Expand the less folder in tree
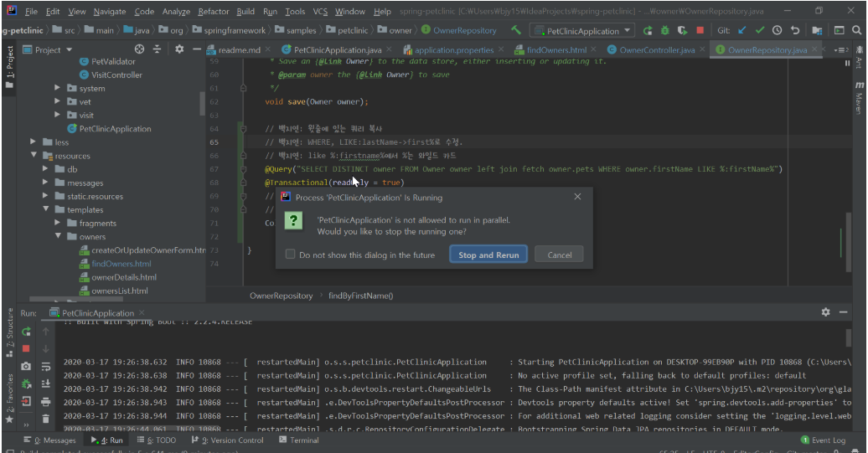This screenshot has height=453, width=868. click(x=33, y=142)
